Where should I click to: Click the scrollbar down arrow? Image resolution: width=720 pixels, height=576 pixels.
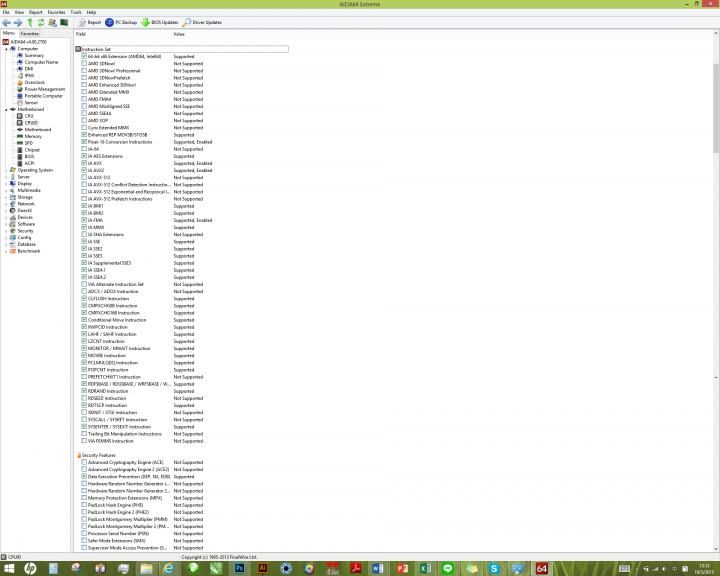click(716, 549)
